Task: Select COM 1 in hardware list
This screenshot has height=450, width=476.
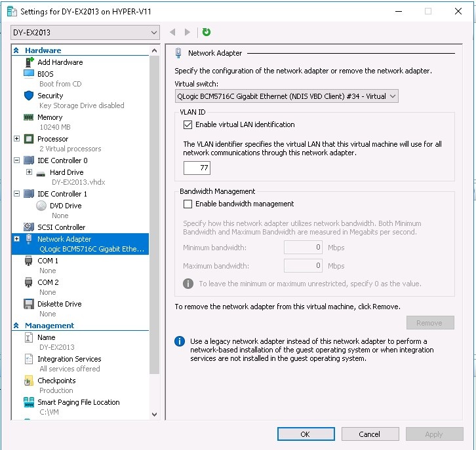Action: click(48, 261)
